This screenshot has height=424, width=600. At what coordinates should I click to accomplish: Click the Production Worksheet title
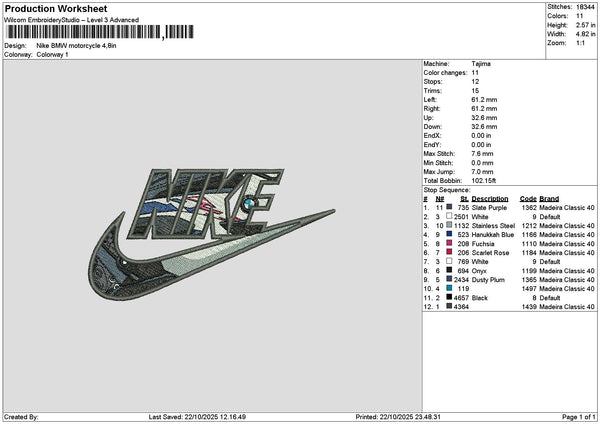[x=56, y=9]
